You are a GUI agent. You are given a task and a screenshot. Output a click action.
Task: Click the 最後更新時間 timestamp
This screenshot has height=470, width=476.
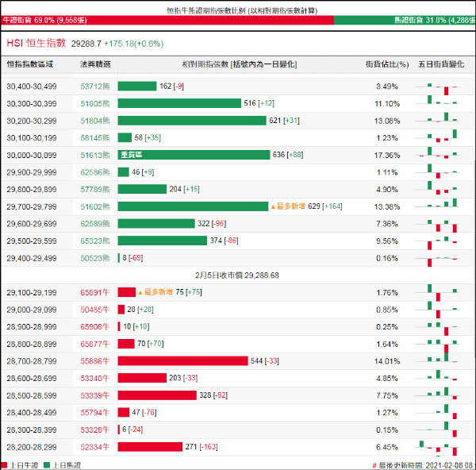coord(424,465)
